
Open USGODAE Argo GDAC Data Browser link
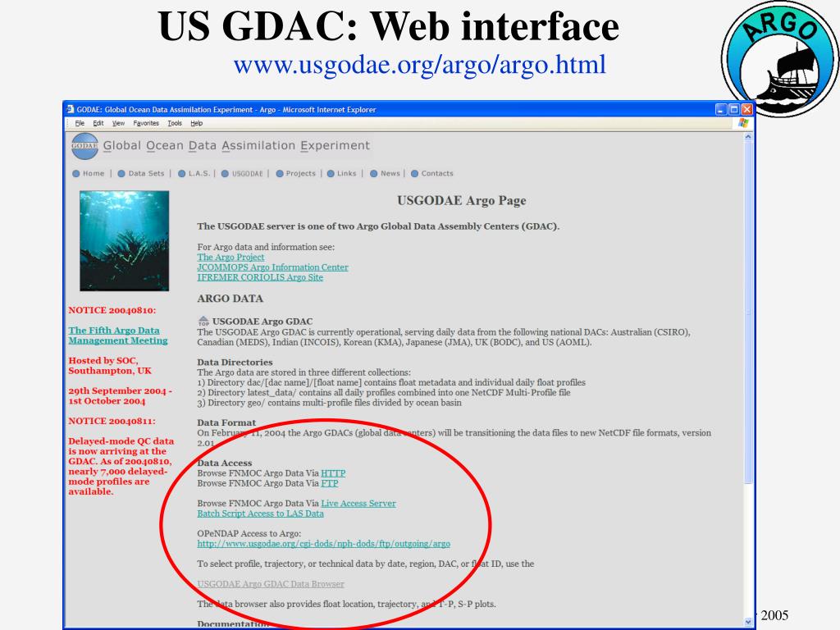pyautogui.click(x=271, y=584)
